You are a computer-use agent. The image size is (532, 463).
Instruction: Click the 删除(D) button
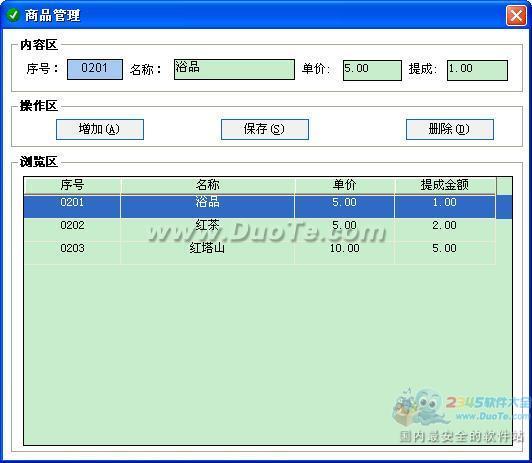450,129
